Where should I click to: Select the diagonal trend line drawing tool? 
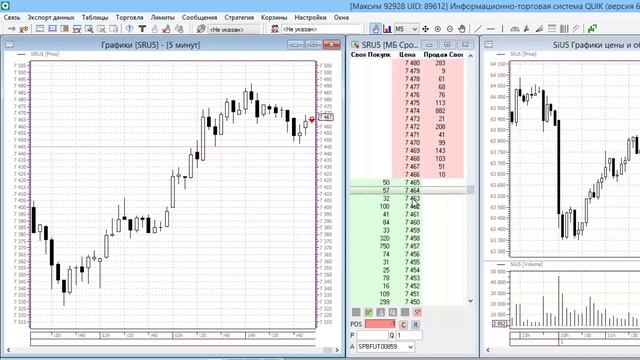478,29
